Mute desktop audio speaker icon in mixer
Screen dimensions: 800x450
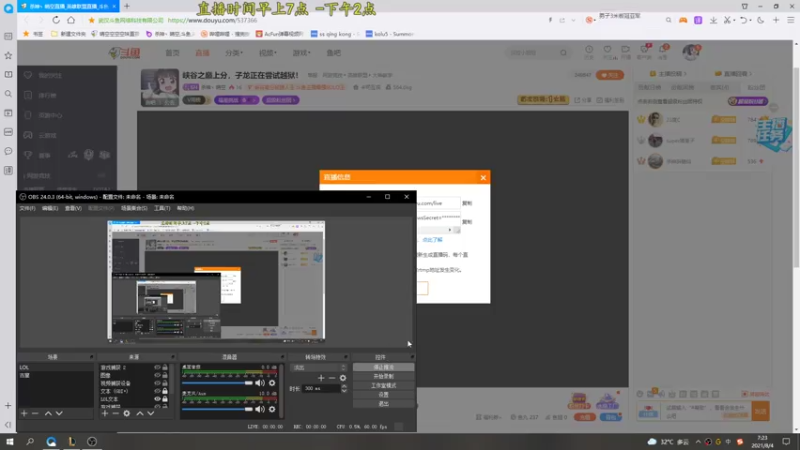click(x=260, y=383)
